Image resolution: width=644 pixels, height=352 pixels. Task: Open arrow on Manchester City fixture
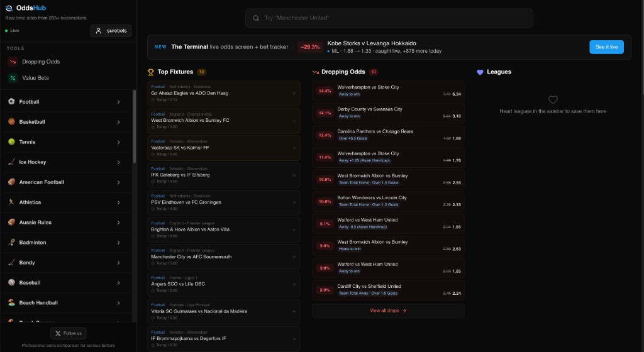294,257
